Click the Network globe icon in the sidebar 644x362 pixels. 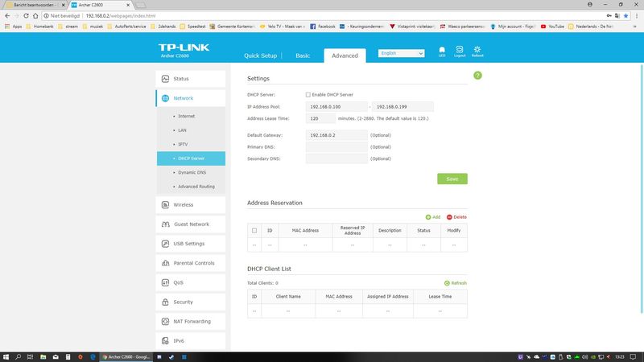coord(166,98)
